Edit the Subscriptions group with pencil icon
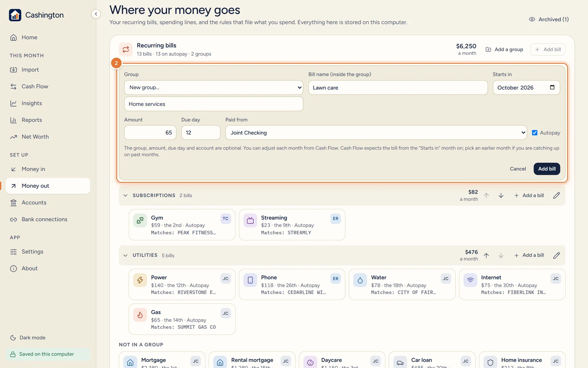This screenshot has height=368, width=588. [557, 195]
